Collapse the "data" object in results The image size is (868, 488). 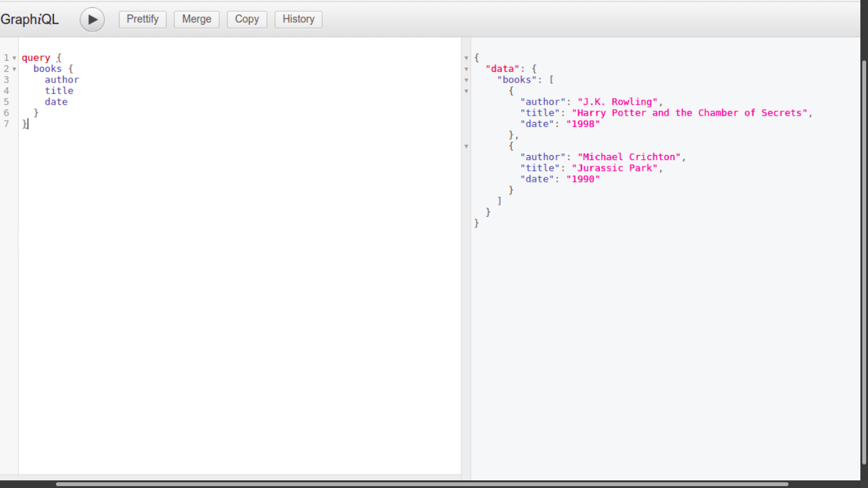click(x=466, y=69)
